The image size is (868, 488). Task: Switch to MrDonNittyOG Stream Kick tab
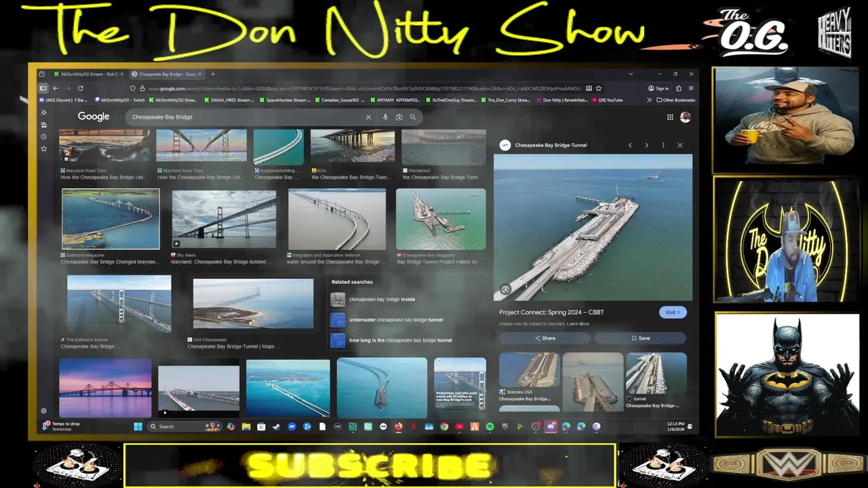click(88, 74)
